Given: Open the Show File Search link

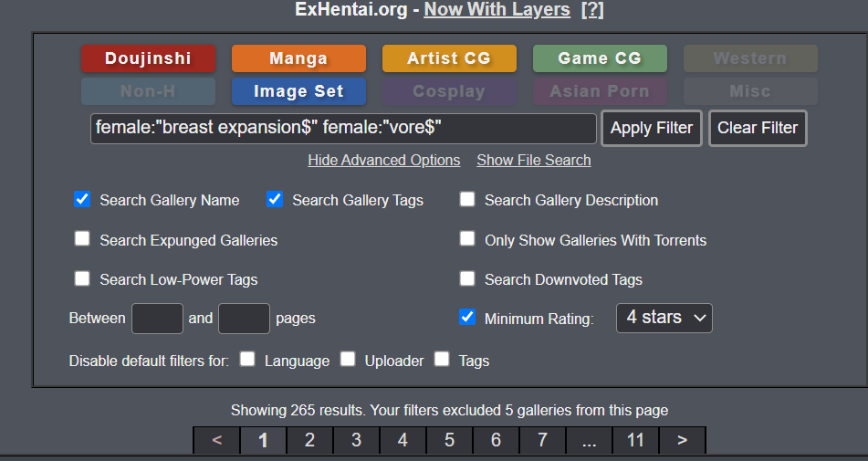Looking at the screenshot, I should click(x=533, y=160).
